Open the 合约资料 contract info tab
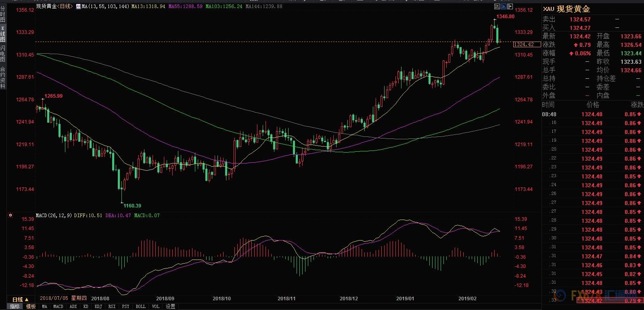 pyautogui.click(x=3, y=77)
